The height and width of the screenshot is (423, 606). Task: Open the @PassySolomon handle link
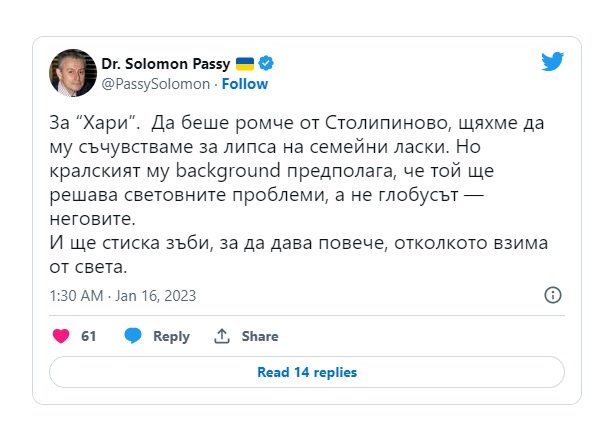(x=156, y=84)
